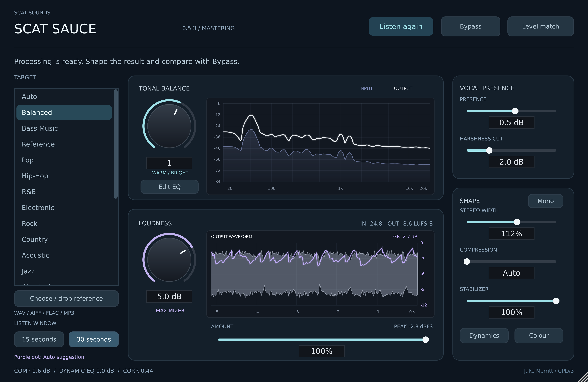Viewport: 588px width, 382px height.
Task: Pick the R&B target
Action: [x=64, y=192]
